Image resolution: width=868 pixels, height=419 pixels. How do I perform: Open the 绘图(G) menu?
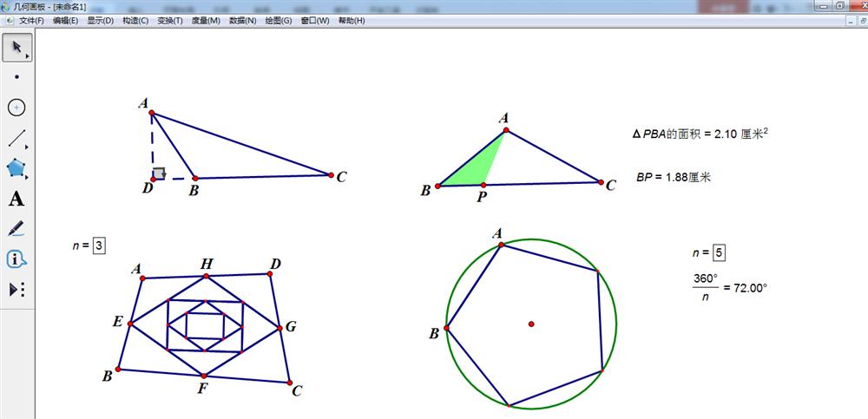coord(279,20)
